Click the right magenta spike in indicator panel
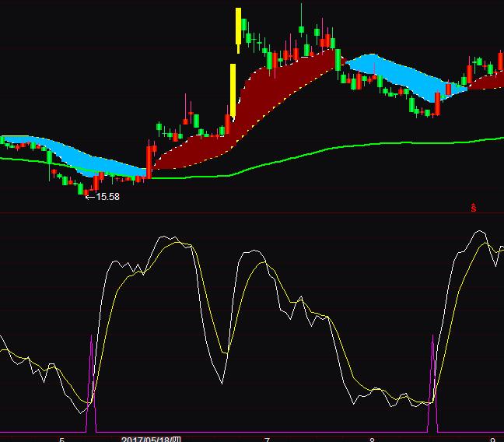 [433, 385]
